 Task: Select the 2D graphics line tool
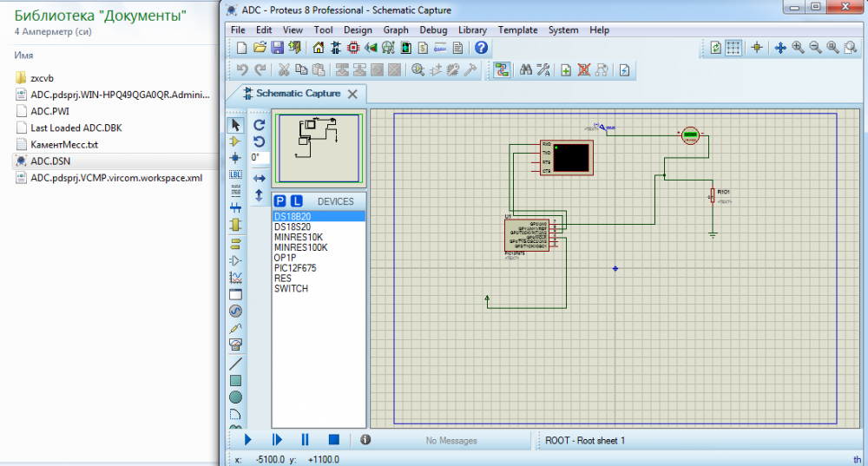pyautogui.click(x=235, y=363)
